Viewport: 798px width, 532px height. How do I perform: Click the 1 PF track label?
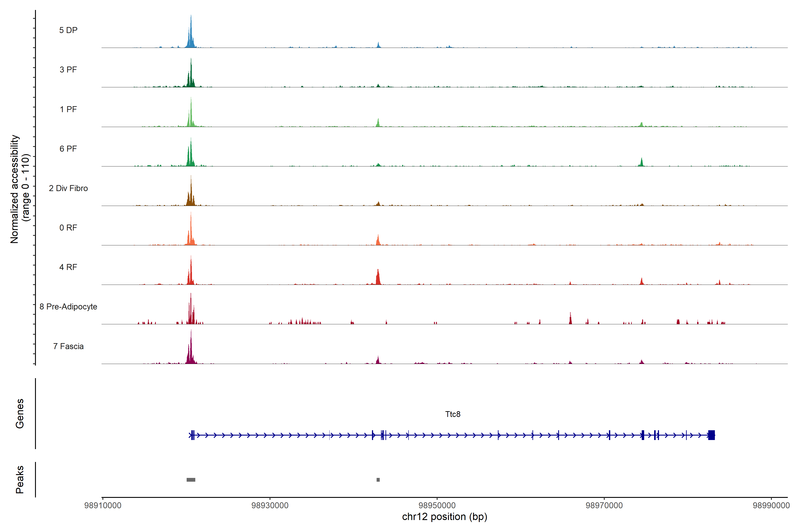pyautogui.click(x=68, y=109)
